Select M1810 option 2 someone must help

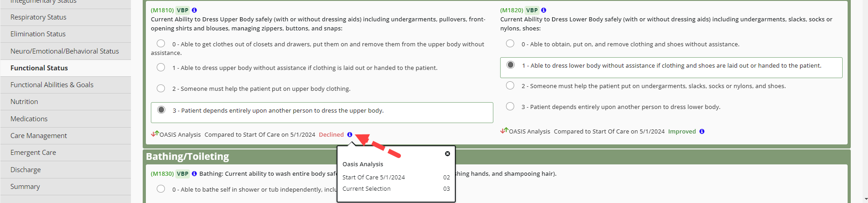(161, 88)
